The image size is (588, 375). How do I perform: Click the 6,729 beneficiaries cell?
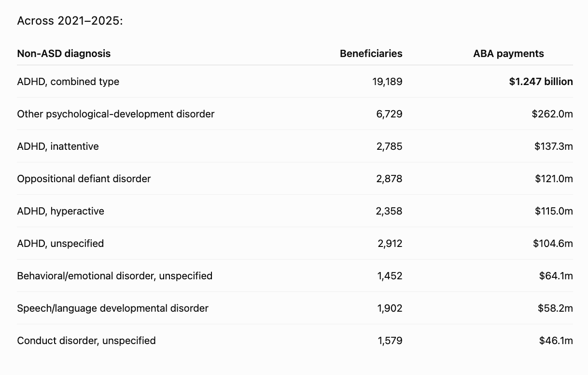tap(390, 114)
